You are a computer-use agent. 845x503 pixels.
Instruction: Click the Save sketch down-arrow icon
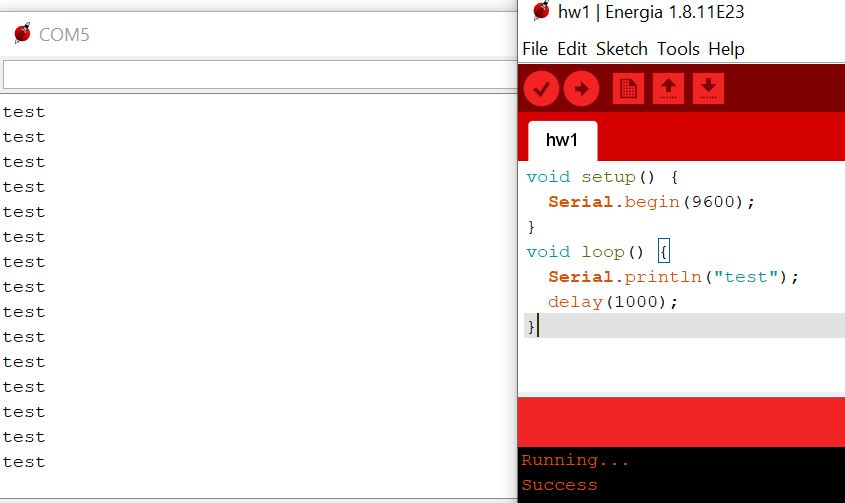pyautogui.click(x=708, y=88)
